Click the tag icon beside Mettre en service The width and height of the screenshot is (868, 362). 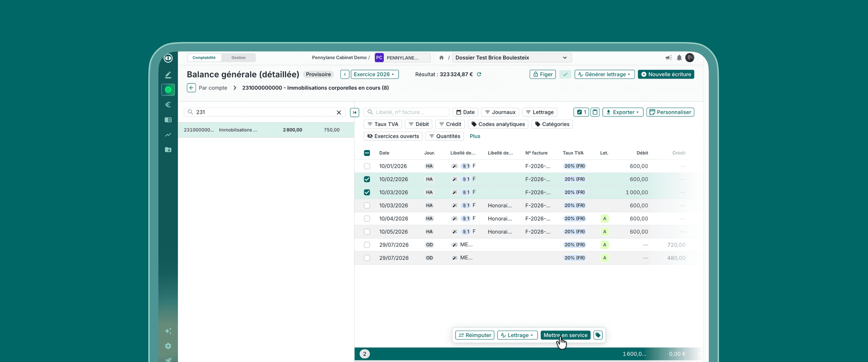pos(598,335)
